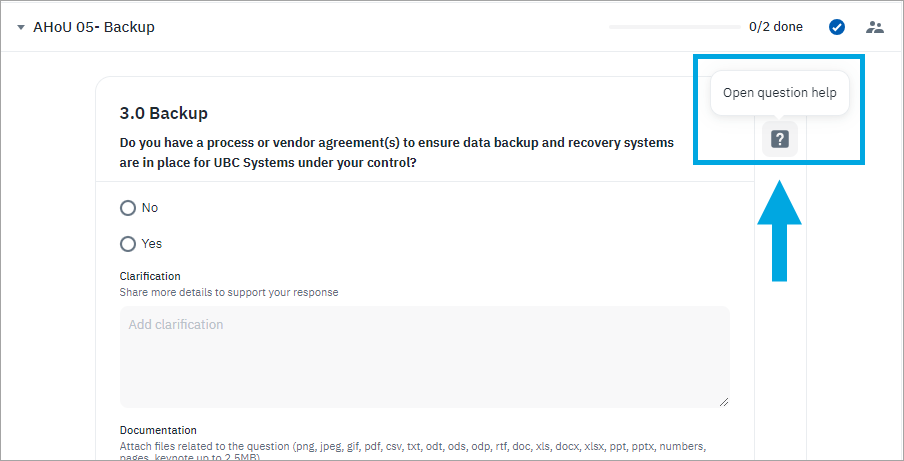The height and width of the screenshot is (461, 904).
Task: Click the Documentation section label
Action: [158, 430]
